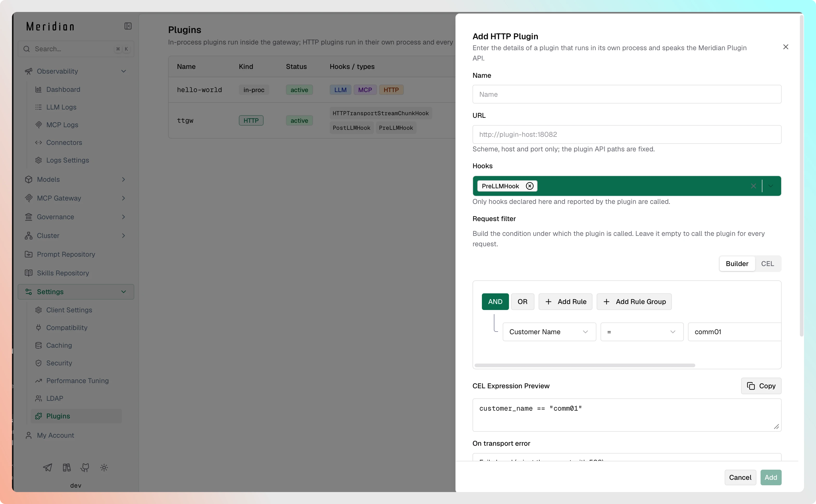The image size is (816, 504).
Task: Click the Models cube icon
Action: (29, 179)
